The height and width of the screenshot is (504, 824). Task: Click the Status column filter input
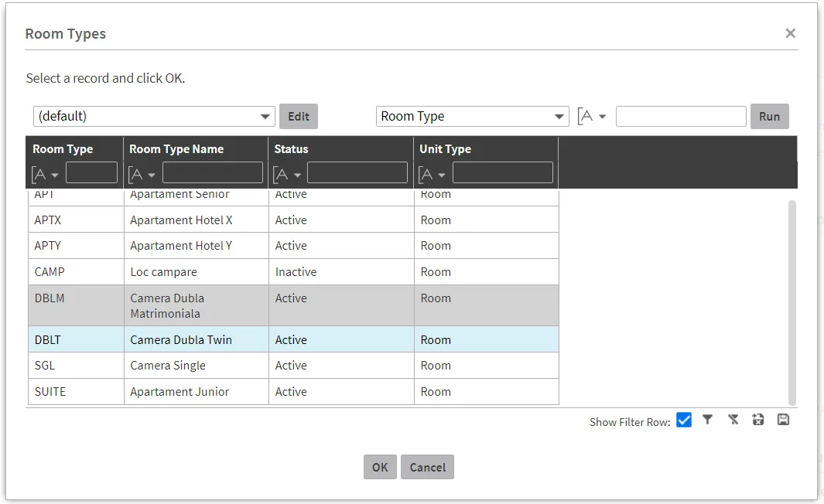click(x=357, y=172)
